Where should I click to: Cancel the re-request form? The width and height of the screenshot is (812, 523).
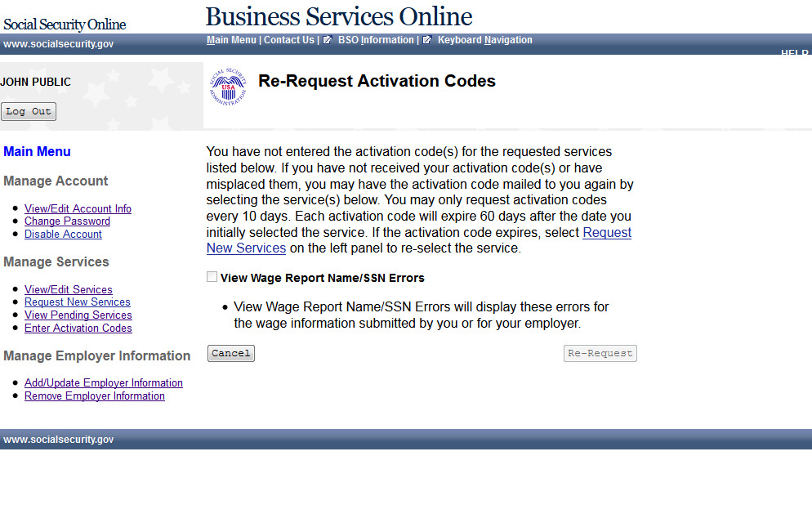pyautogui.click(x=231, y=353)
